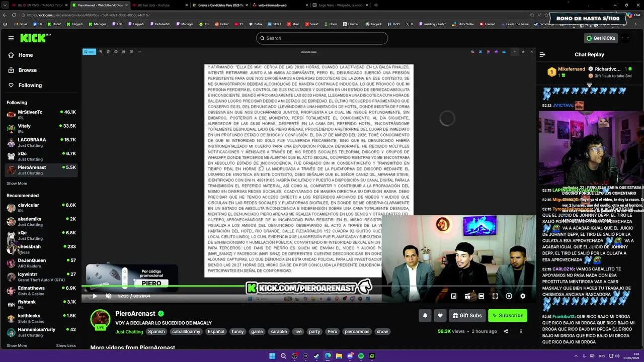Click the browser address bar URL

pyautogui.click(x=88, y=15)
